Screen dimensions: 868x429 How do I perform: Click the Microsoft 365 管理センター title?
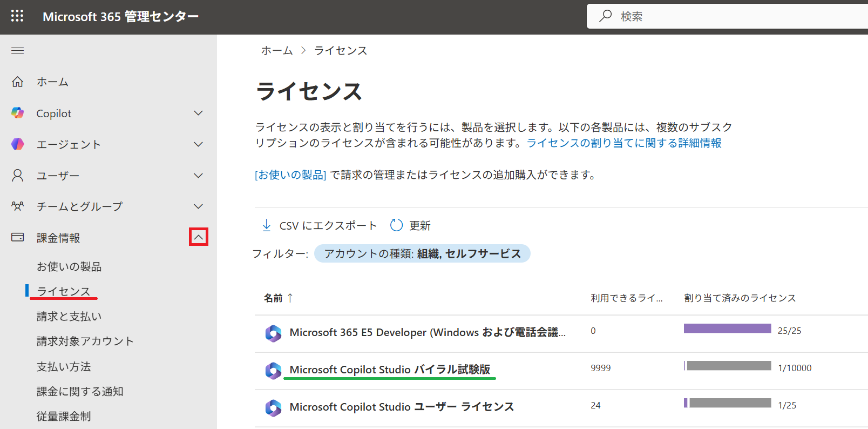(120, 17)
